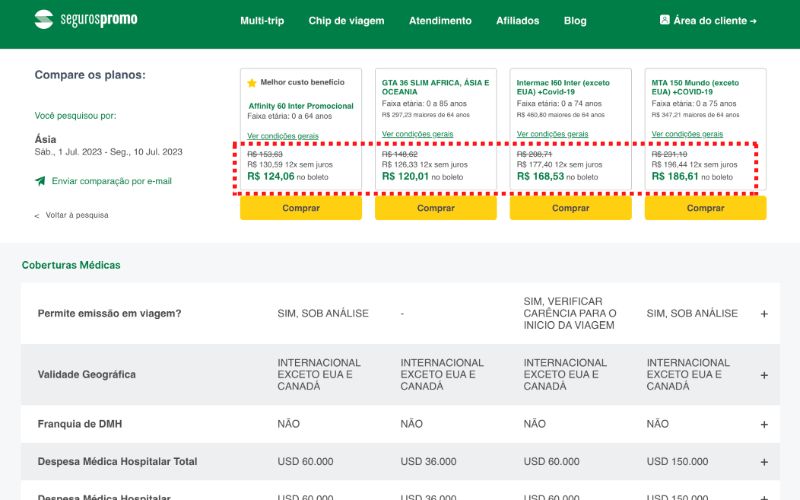
Task: Open Intermac I60 Inter plan title
Action: (563, 87)
